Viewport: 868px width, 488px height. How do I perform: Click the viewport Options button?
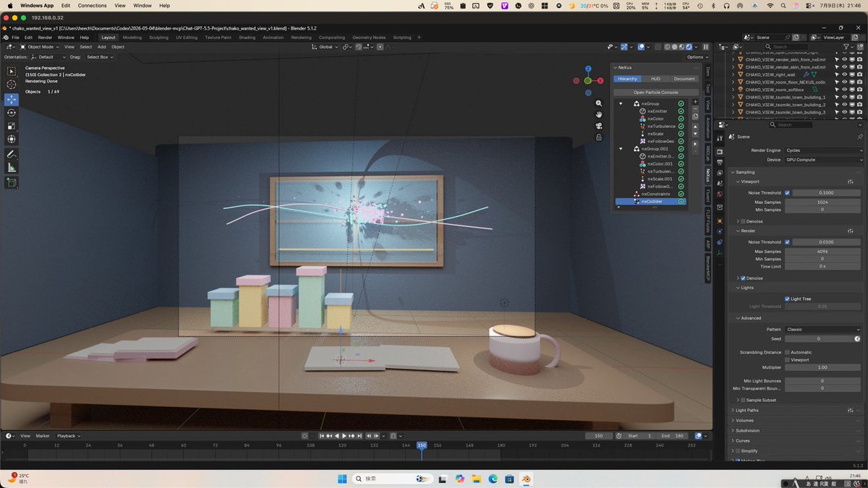click(697, 57)
